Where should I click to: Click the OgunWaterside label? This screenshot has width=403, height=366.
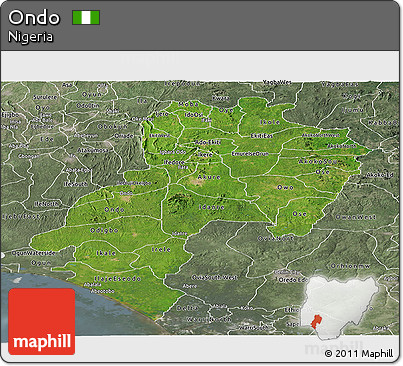33,253
